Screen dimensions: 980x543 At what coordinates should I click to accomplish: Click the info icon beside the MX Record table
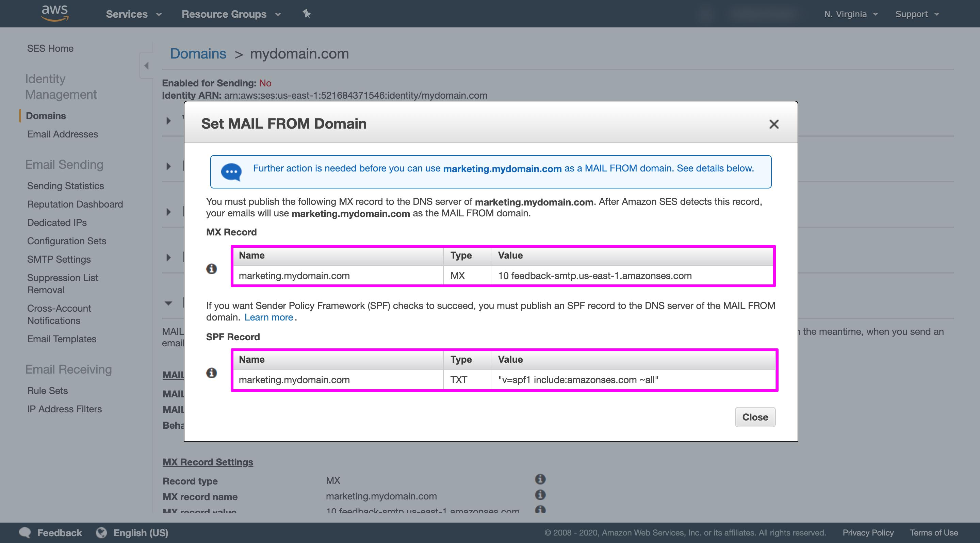coord(212,268)
